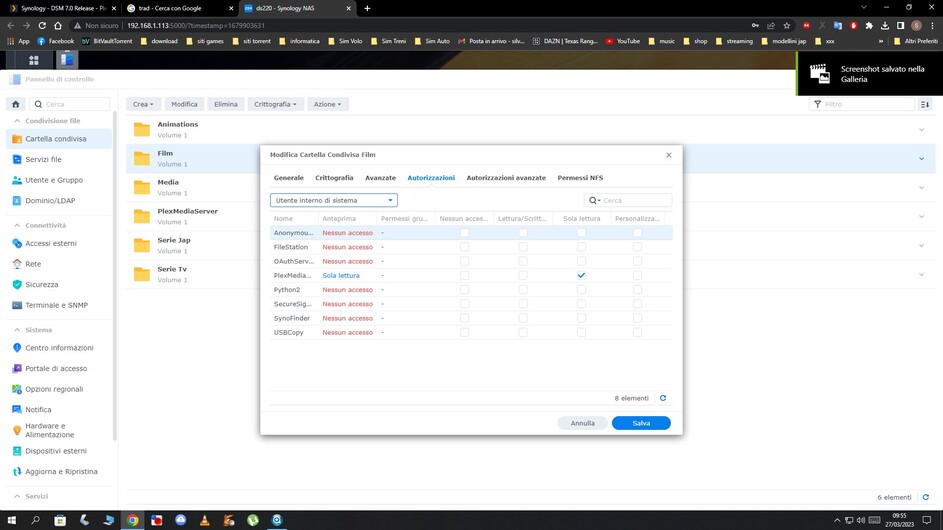Click the Control Panel Cerca search box
This screenshot has width=943, height=530.
click(70, 104)
